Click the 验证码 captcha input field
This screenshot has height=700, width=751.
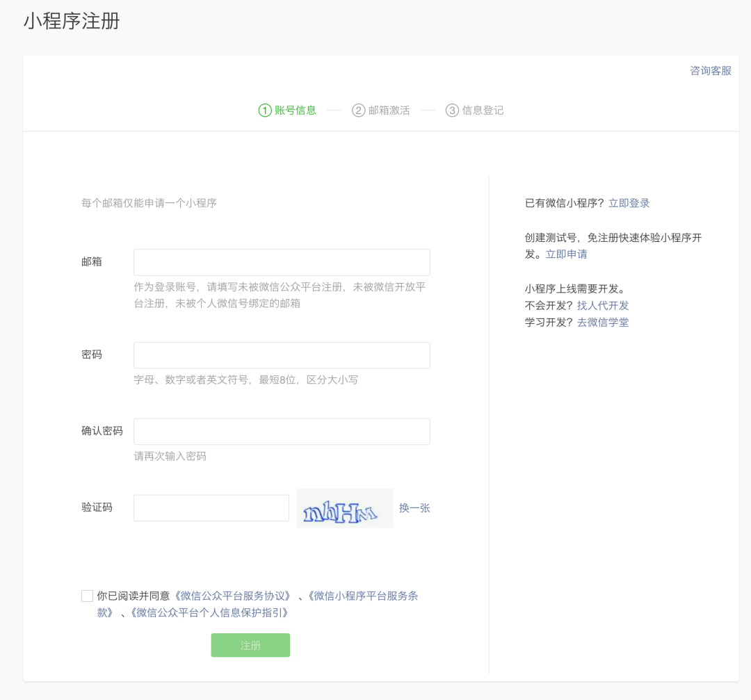(211, 508)
